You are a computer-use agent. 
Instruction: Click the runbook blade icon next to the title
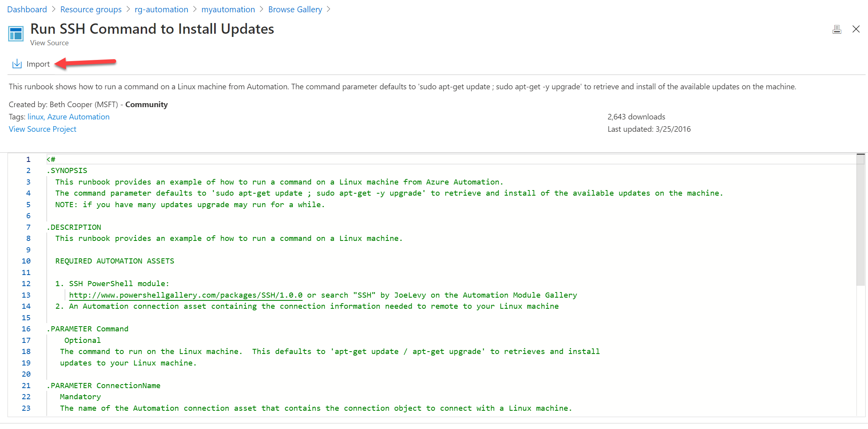(16, 34)
